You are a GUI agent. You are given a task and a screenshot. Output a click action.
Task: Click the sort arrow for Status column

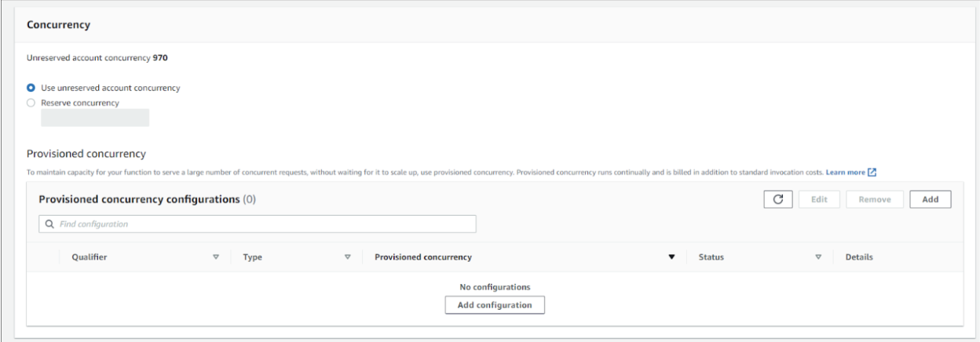pos(817,257)
